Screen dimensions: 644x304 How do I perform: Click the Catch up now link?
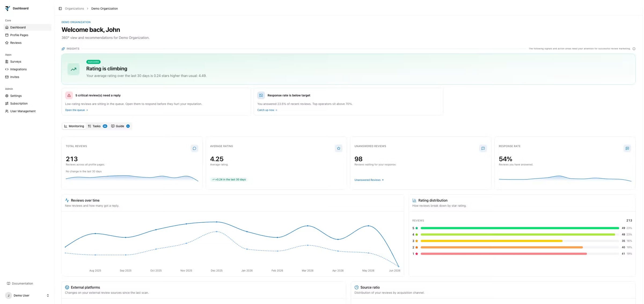point(267,110)
